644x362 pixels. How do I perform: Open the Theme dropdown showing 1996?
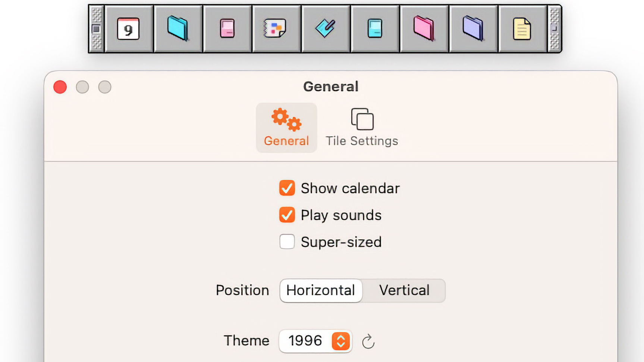tap(306, 341)
